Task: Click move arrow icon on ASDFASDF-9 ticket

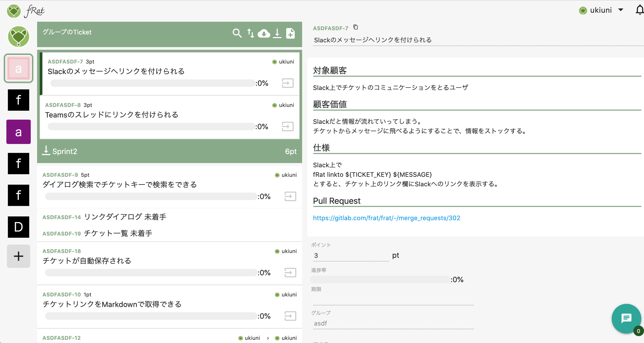Action: 290,196
